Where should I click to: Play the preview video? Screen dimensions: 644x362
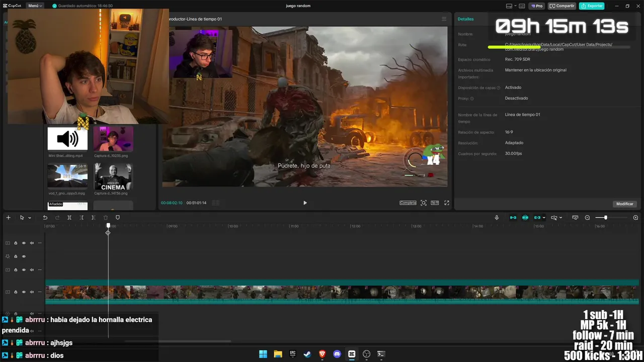click(x=305, y=203)
